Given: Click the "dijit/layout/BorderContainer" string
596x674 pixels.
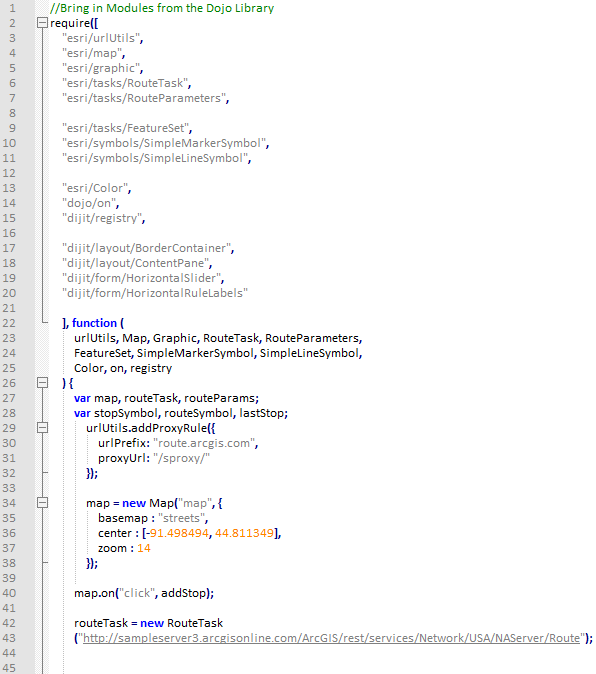Looking at the screenshot, I should (146, 248).
